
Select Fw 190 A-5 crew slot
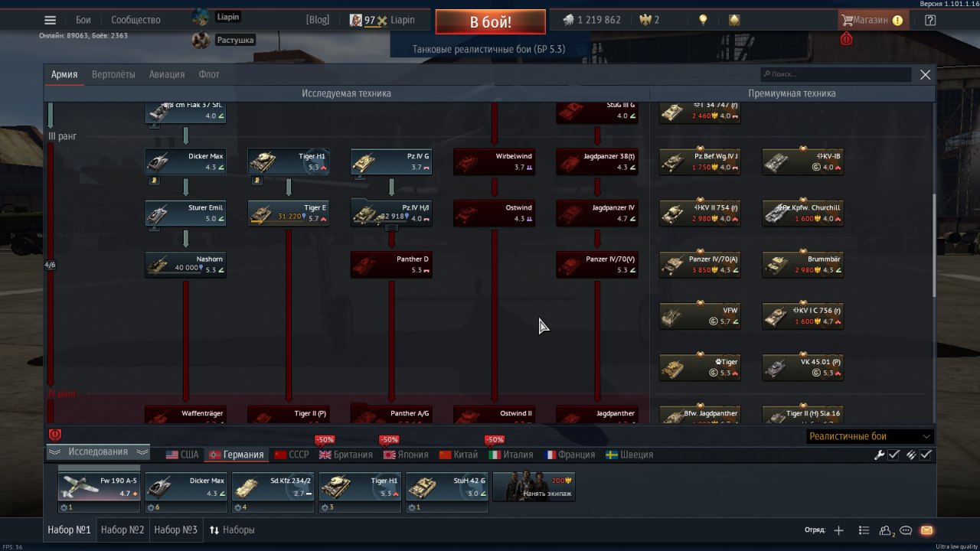(99, 487)
